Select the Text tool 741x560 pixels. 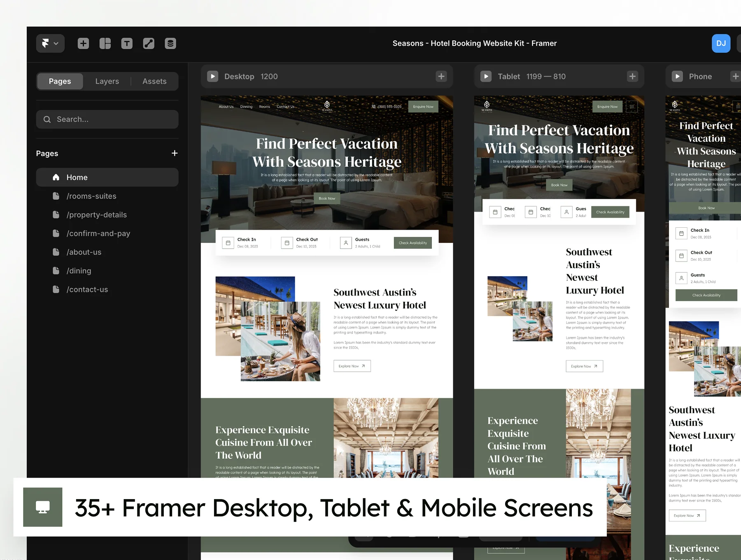127,43
